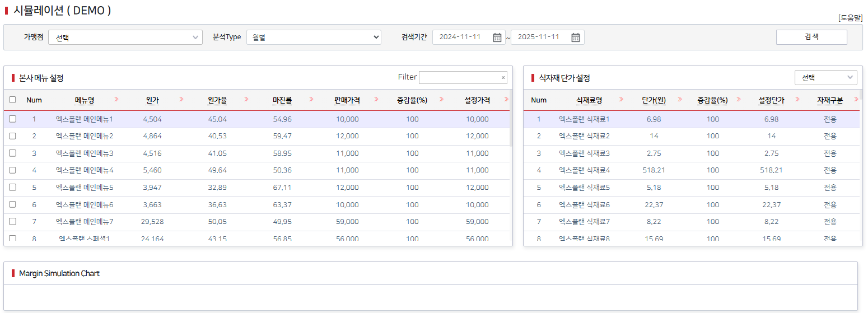Click the arrow icon beside 메뉴명 column
Screen dimensions: 868x313
[116, 100]
